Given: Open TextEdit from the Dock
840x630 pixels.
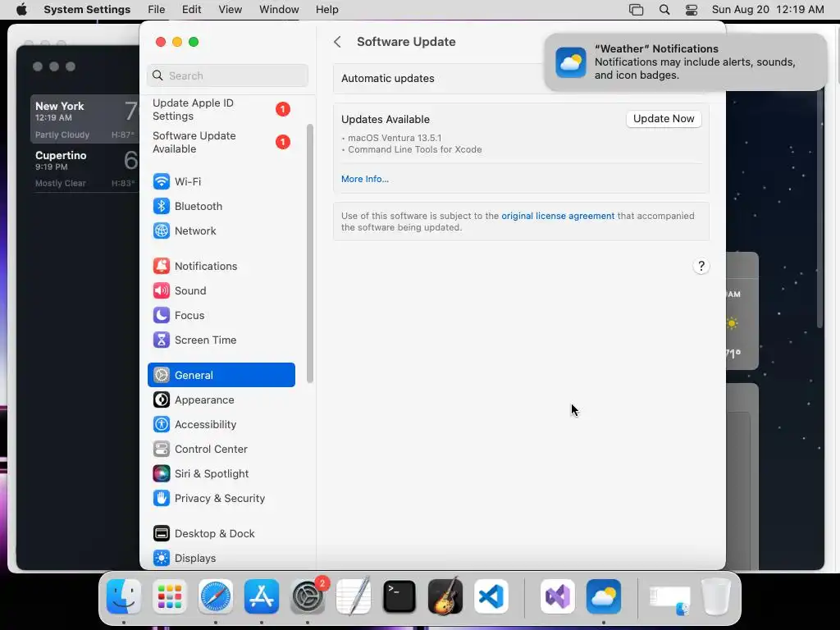Looking at the screenshot, I should 354,597.
